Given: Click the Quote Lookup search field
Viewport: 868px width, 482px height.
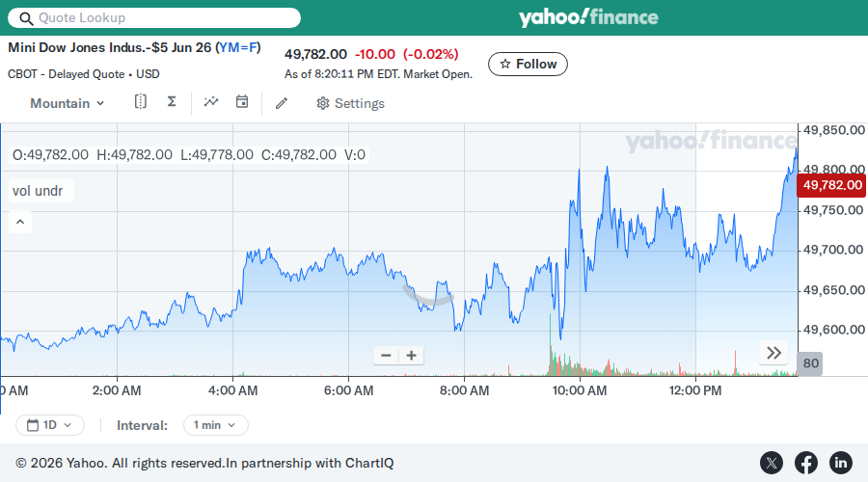Looking at the screenshot, I should tap(154, 17).
